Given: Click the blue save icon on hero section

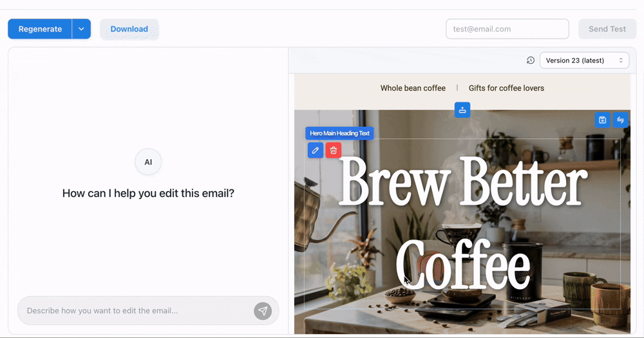Looking at the screenshot, I should click(602, 120).
